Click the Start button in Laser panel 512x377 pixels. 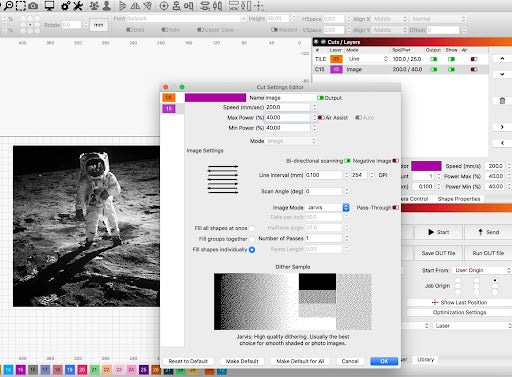[438, 232]
